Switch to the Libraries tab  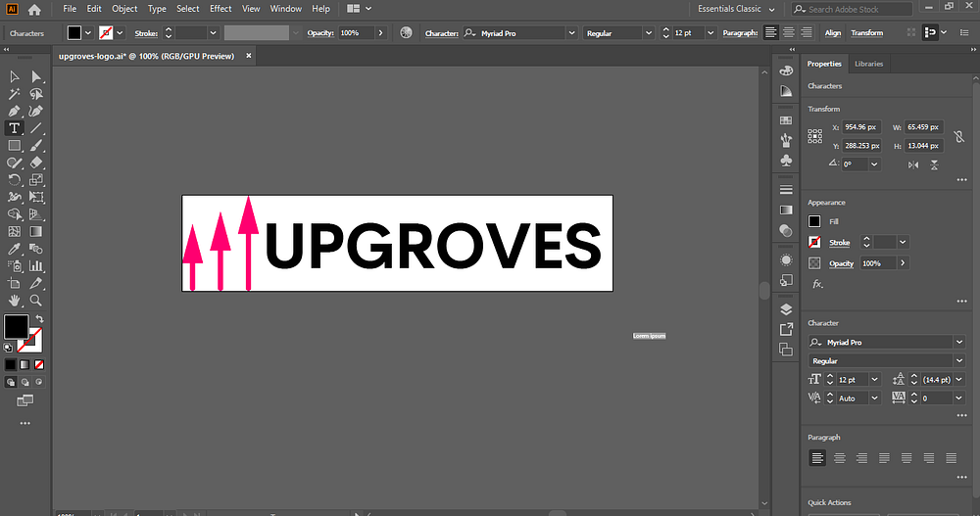click(x=868, y=64)
